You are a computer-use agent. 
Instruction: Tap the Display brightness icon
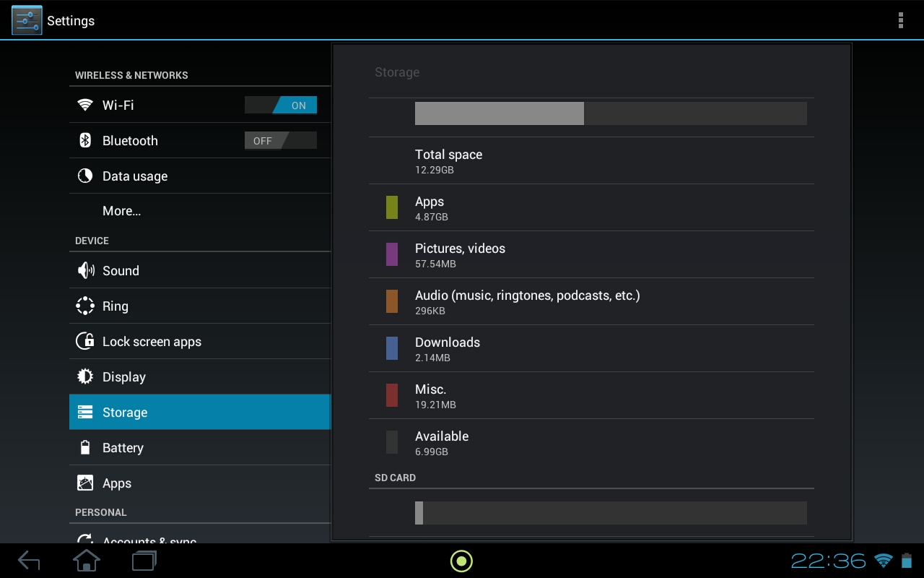coord(85,376)
